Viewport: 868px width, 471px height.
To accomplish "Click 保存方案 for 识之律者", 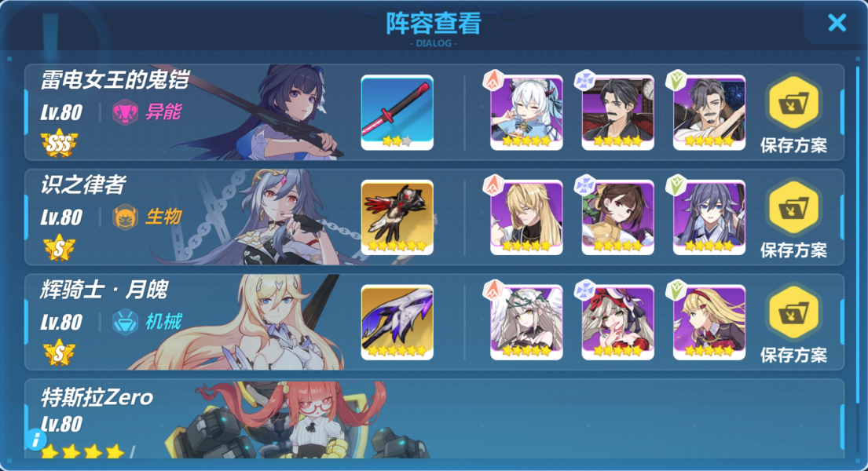I will click(793, 220).
